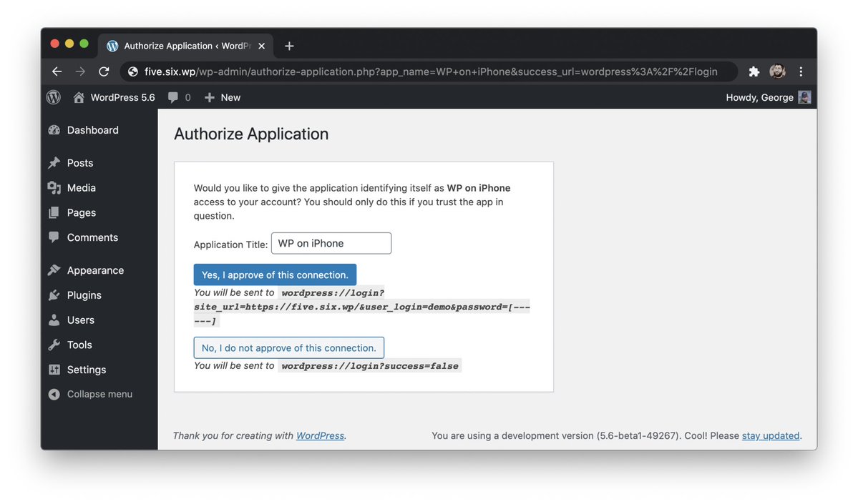Open a new browser tab
The image size is (858, 504).
[290, 46]
